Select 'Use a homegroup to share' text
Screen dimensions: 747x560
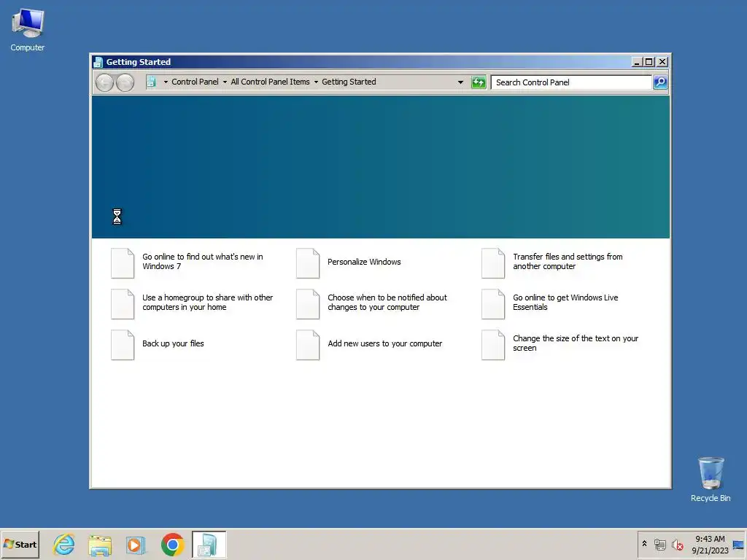coord(207,303)
